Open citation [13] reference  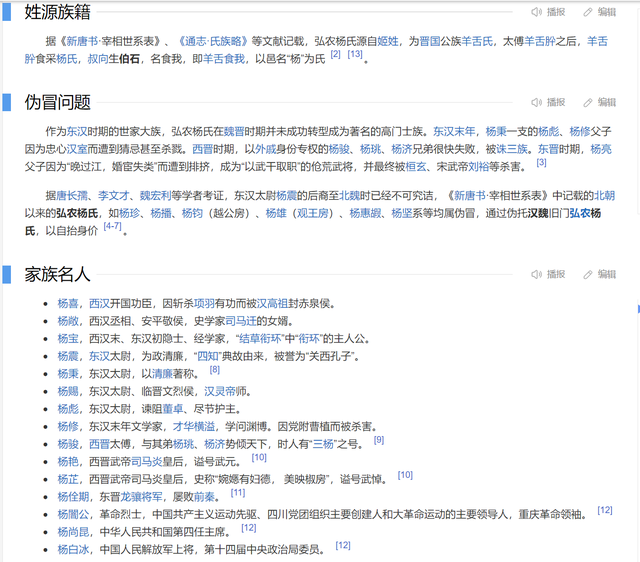355,54
